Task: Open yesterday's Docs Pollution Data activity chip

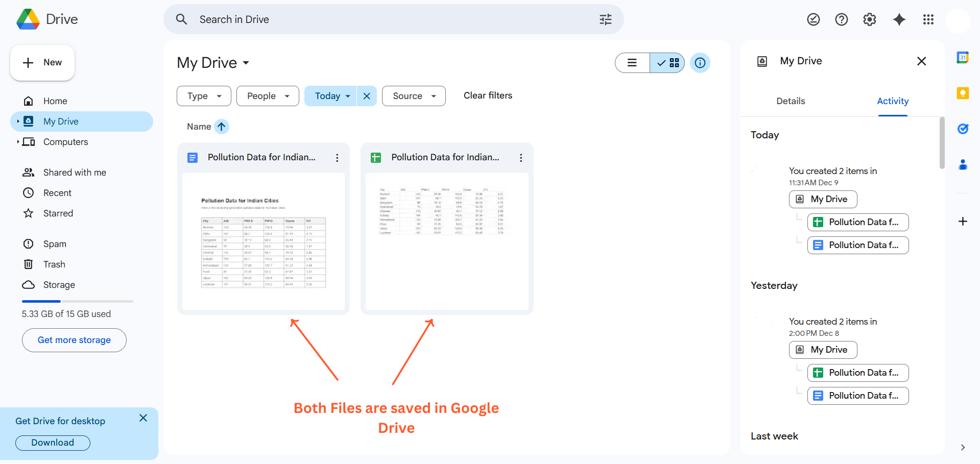Action: pos(858,396)
